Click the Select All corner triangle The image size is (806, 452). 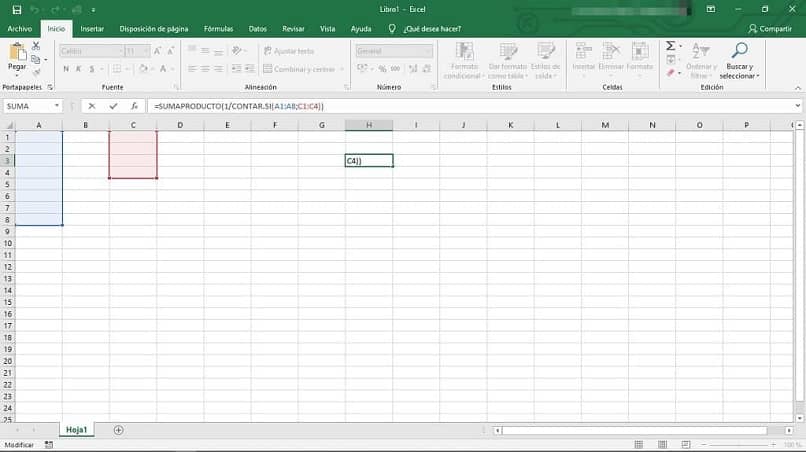click(8, 125)
